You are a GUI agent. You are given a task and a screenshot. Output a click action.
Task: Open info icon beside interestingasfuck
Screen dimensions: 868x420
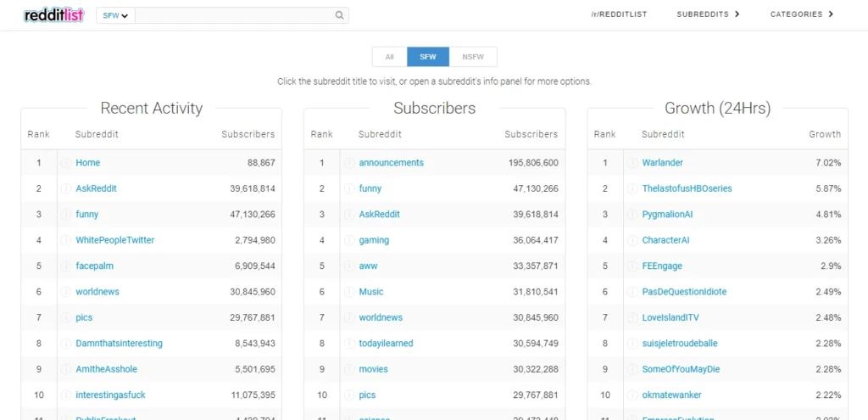(66, 395)
